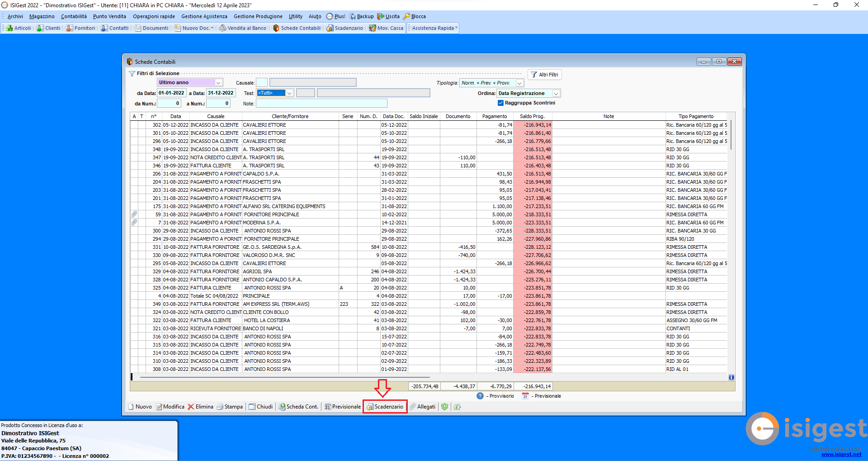
Task: Click Nuovo in the bottom toolbar
Action: tap(140, 407)
